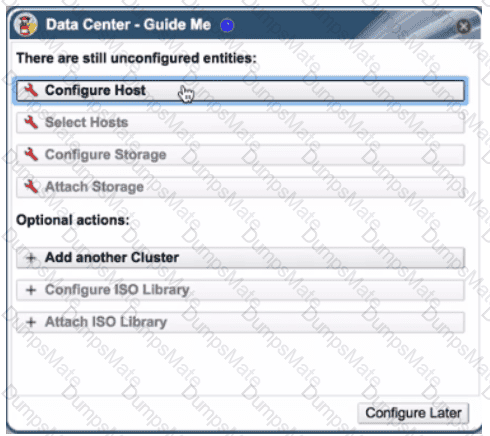
Task: Open Configure ISO Library option
Action: click(x=240, y=290)
